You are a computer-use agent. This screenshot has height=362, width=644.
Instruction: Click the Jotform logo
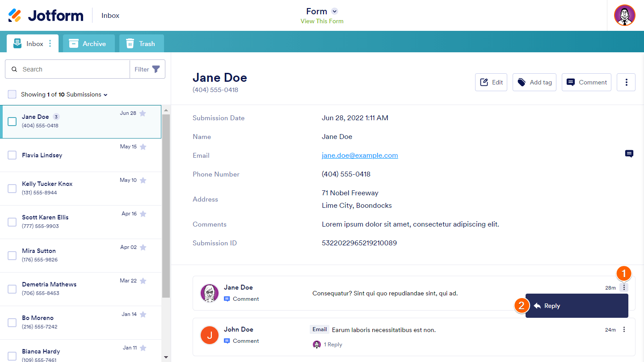(46, 16)
